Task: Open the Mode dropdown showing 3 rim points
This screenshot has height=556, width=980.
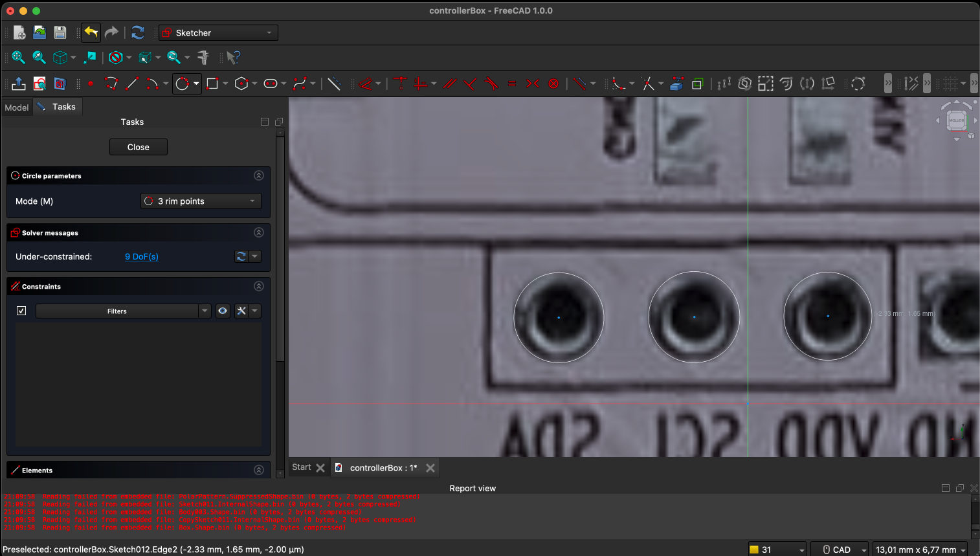Action: click(x=200, y=201)
